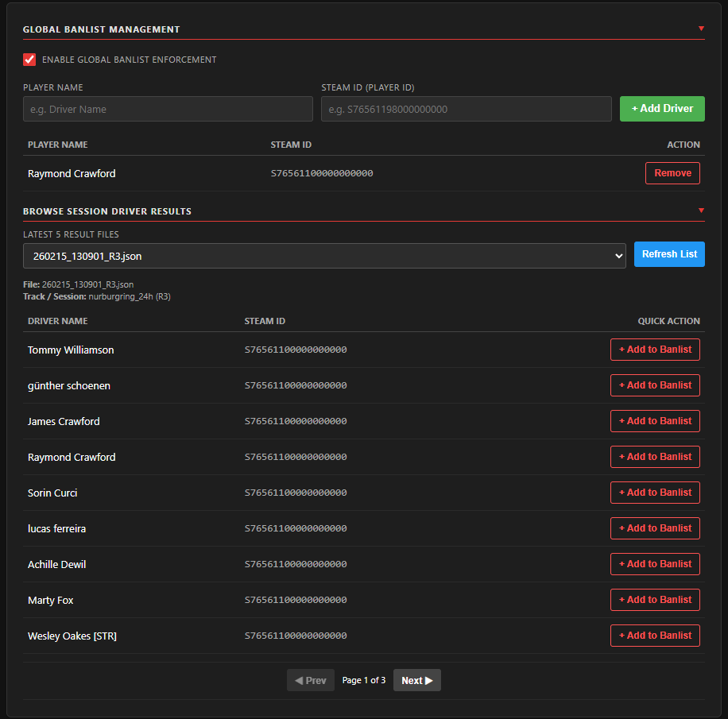Click the Player Name input field
The height and width of the screenshot is (719, 728).
(168, 109)
